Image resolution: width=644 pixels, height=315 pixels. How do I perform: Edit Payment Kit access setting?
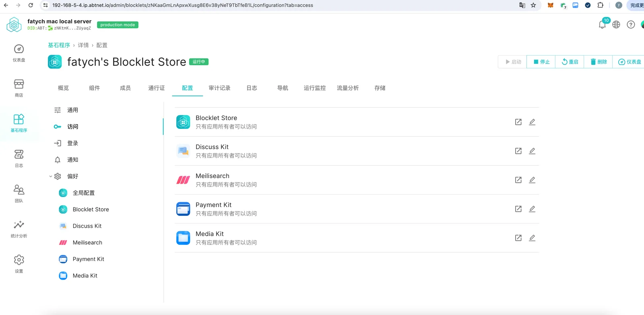coord(532,209)
